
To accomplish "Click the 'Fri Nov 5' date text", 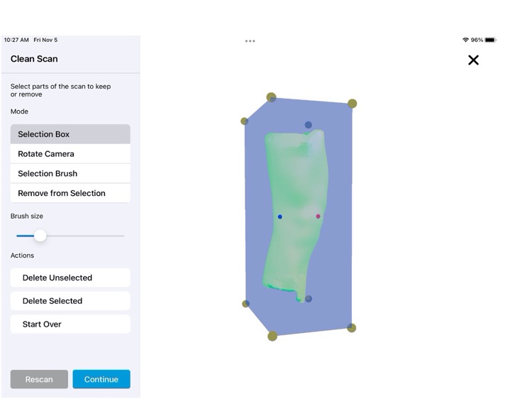I will [x=45, y=40].
